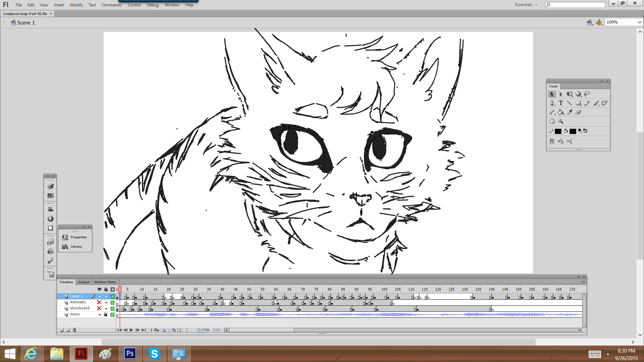Select the Text tool
644x362 pixels.
pyautogui.click(x=561, y=103)
